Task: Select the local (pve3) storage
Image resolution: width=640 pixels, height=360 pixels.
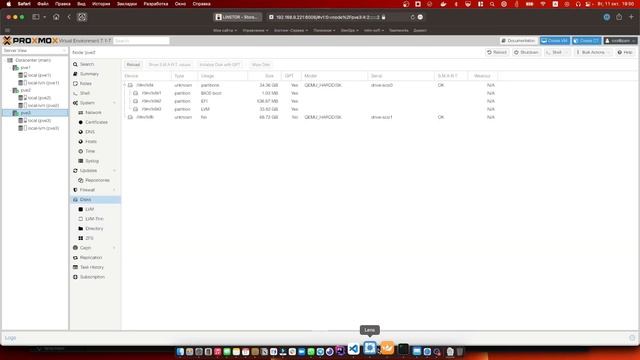Action: [x=39, y=121]
